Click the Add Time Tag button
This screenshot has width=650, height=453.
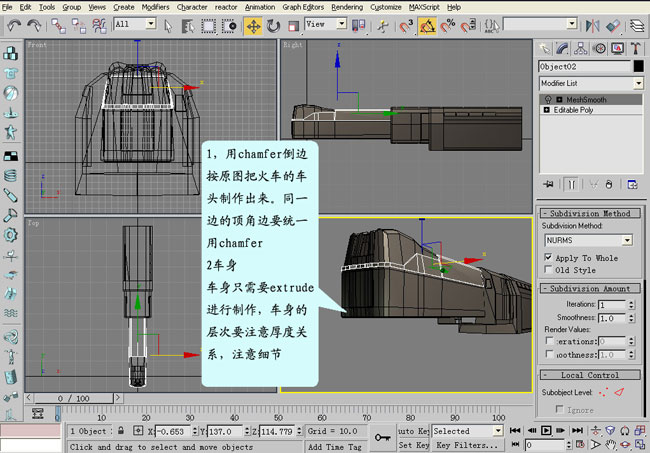tap(334, 447)
